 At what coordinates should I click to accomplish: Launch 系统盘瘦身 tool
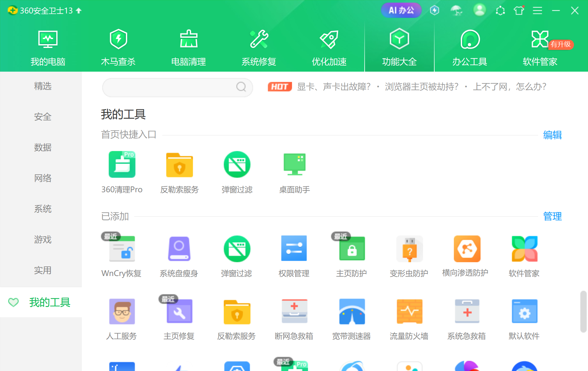tap(180, 249)
